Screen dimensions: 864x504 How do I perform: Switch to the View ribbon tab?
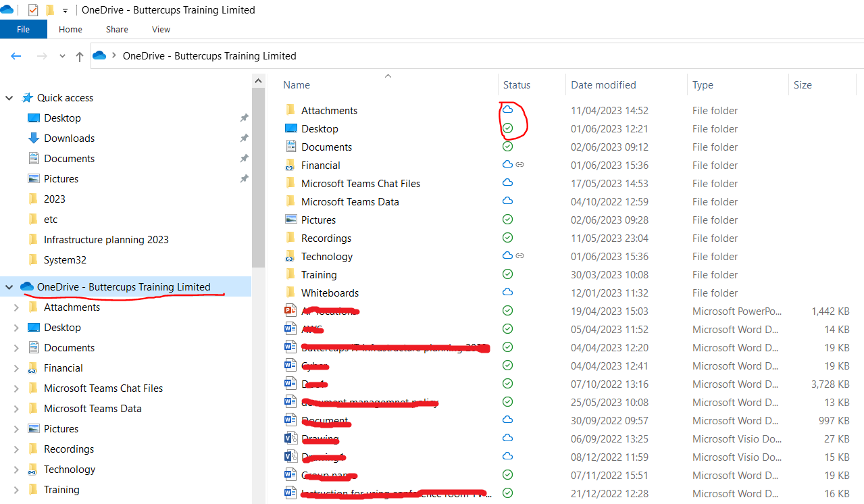pyautogui.click(x=161, y=29)
